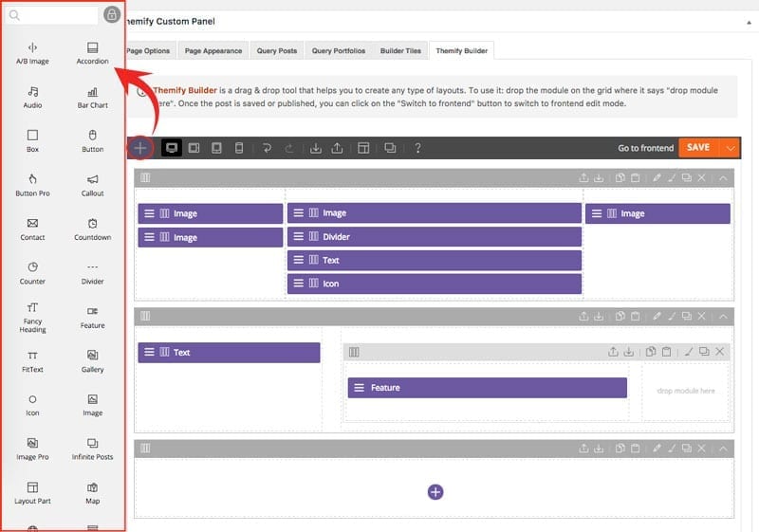Collapse the second builder row

(x=723, y=317)
